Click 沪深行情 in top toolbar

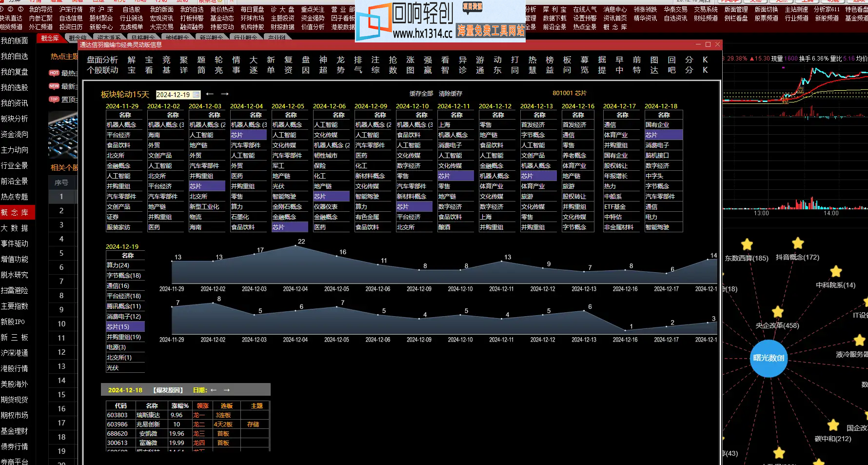pos(71,9)
